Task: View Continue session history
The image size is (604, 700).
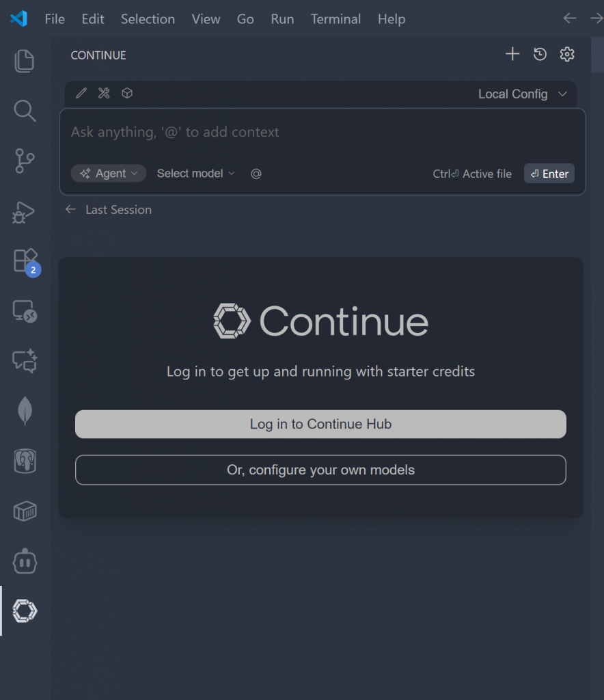Action: coord(540,55)
